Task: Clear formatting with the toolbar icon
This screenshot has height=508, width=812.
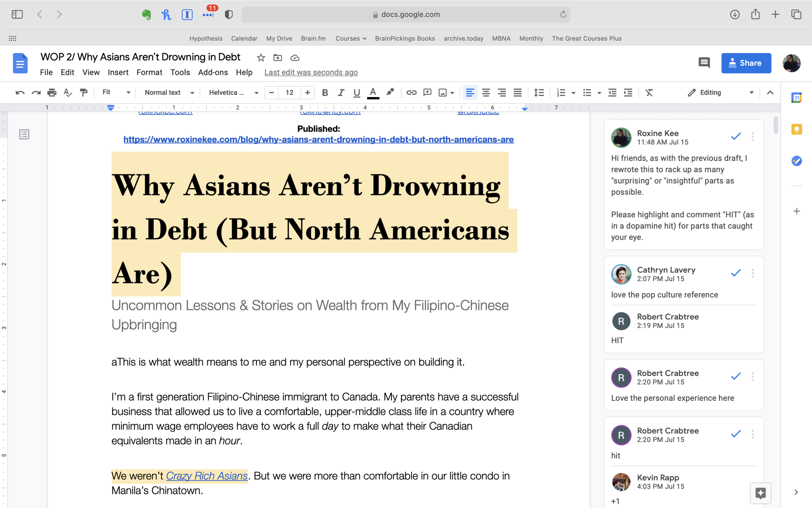Action: (x=649, y=92)
